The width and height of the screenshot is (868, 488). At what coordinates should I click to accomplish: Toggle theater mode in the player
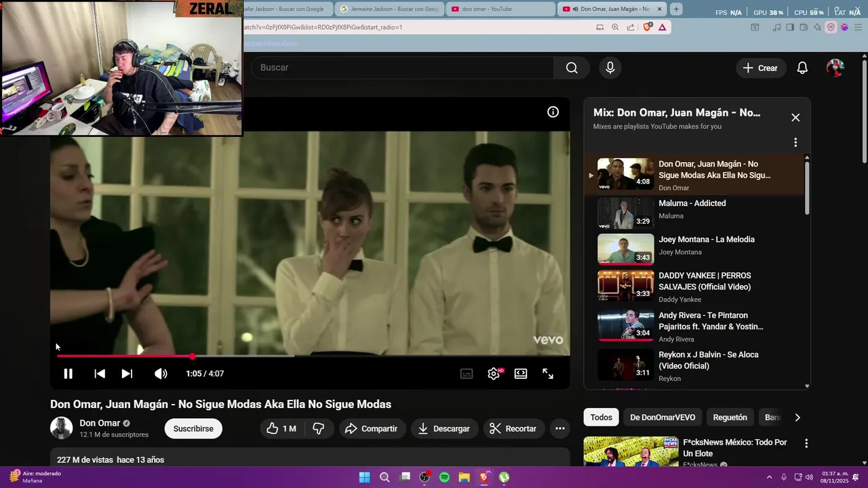[521, 373]
